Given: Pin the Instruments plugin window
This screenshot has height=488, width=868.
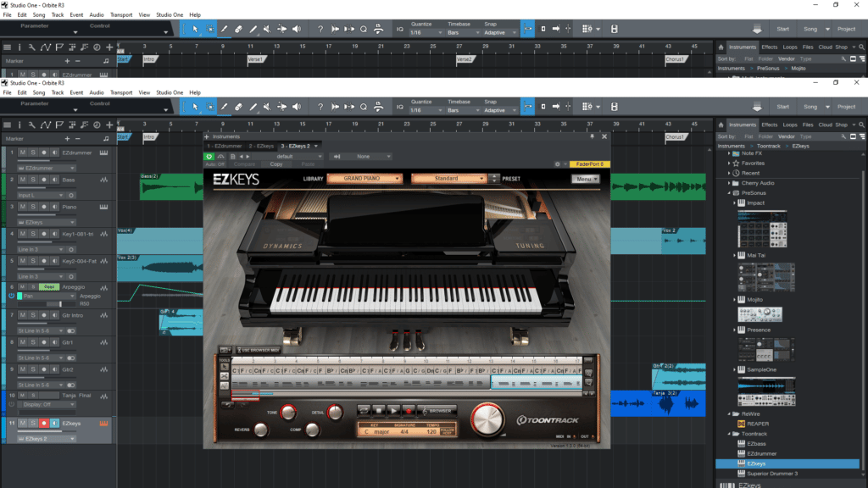Looking at the screenshot, I should click(592, 136).
